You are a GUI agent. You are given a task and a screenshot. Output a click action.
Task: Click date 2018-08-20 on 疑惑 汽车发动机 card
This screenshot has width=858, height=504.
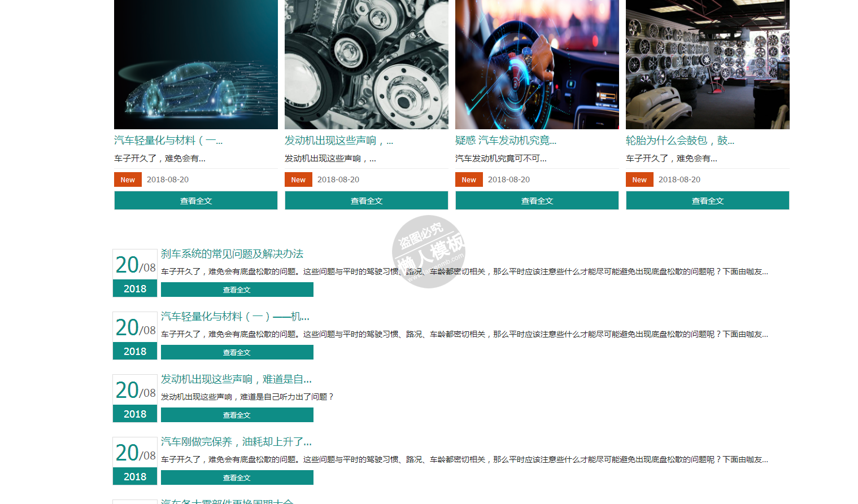[x=509, y=179]
